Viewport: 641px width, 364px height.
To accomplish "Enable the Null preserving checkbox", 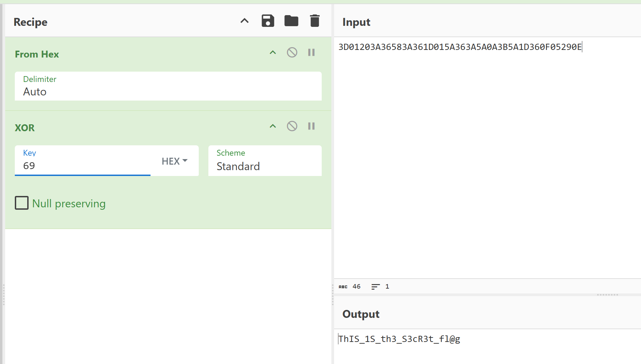I will (22, 203).
